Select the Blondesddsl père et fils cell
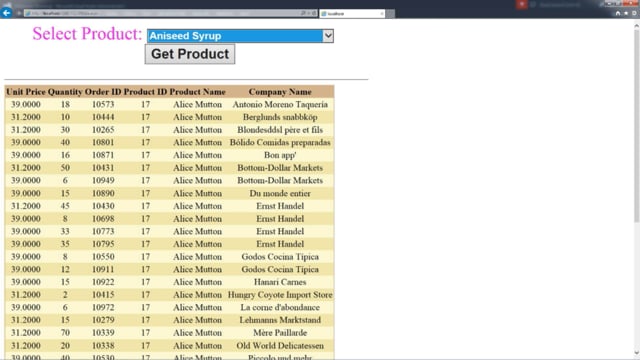 click(x=280, y=130)
